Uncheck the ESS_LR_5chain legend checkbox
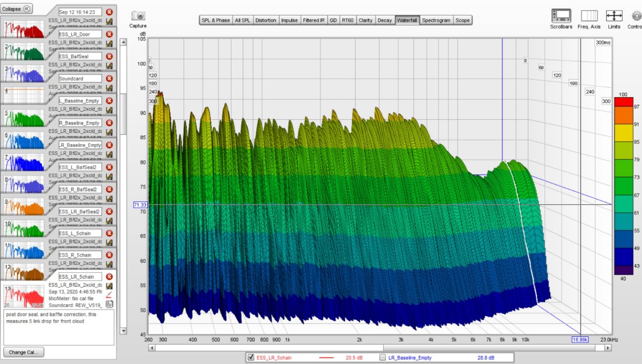 coord(251,358)
